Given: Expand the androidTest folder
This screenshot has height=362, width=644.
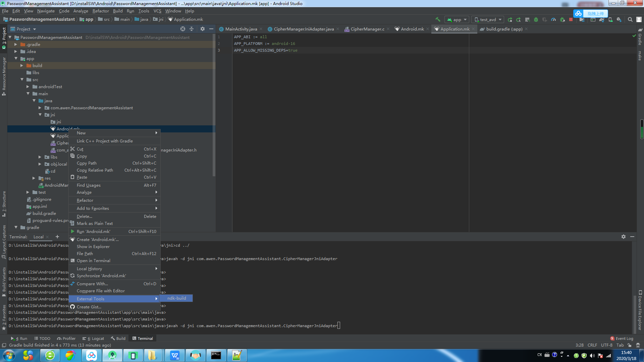Looking at the screenshot, I should [28, 86].
